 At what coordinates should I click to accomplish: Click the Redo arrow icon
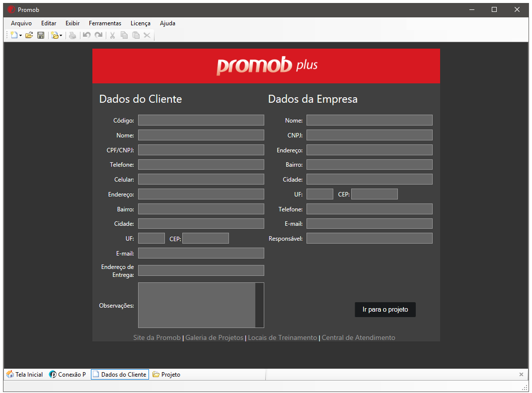[x=99, y=35]
